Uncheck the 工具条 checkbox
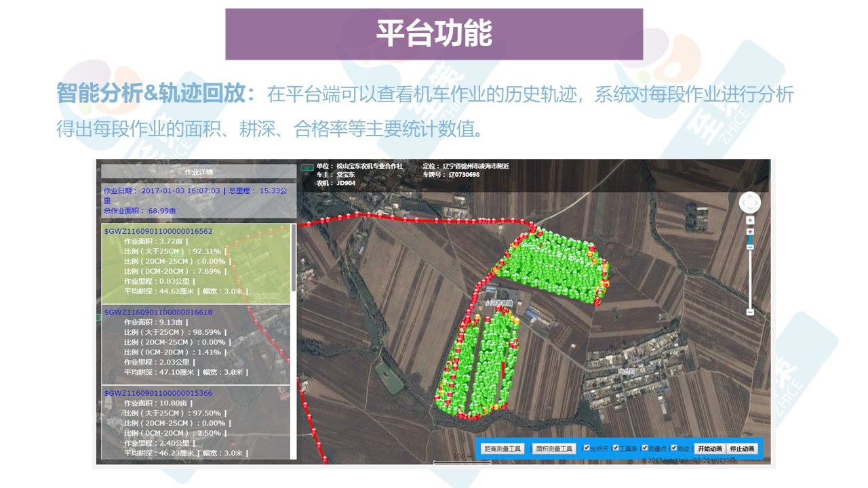The image size is (868, 488). [x=616, y=448]
